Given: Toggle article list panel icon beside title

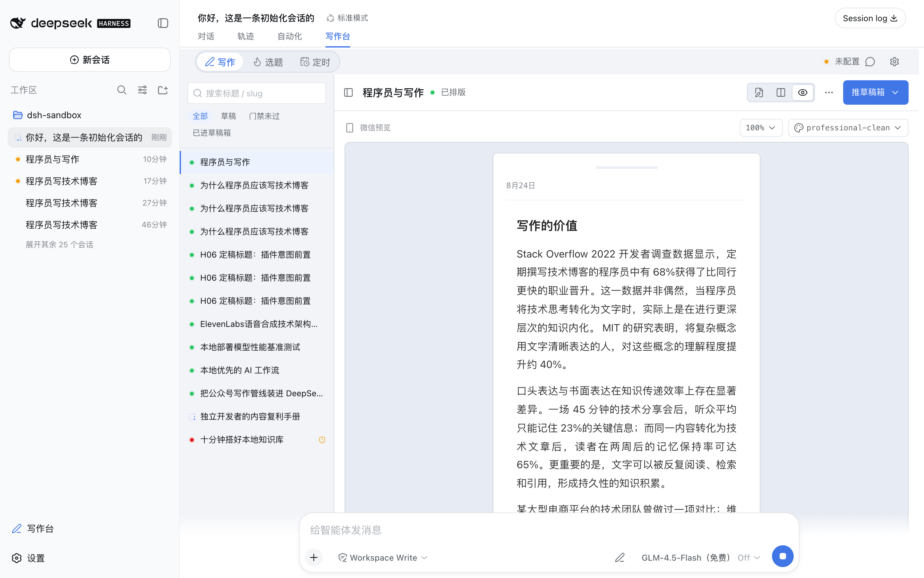Looking at the screenshot, I should click(348, 92).
